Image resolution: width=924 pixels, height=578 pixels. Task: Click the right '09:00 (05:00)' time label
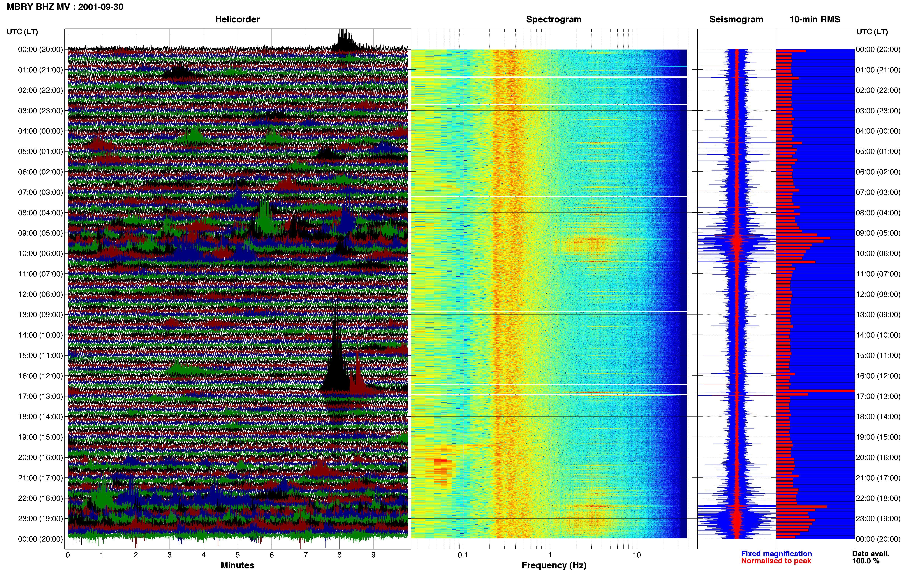pyautogui.click(x=878, y=233)
